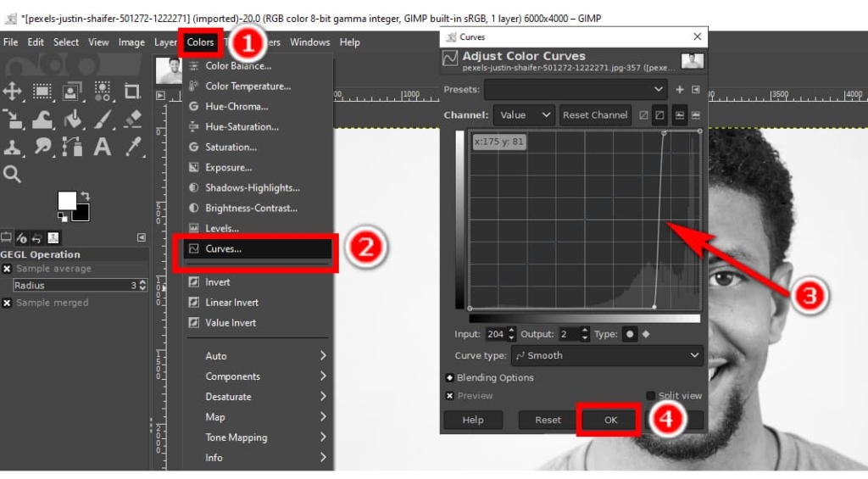Swap foreground and background colors arrow

[x=86, y=196]
